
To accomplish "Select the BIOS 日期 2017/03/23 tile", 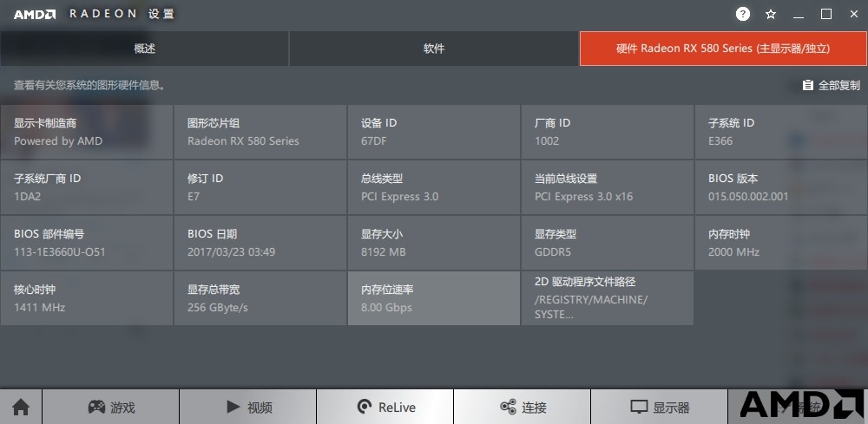I will coord(260,243).
